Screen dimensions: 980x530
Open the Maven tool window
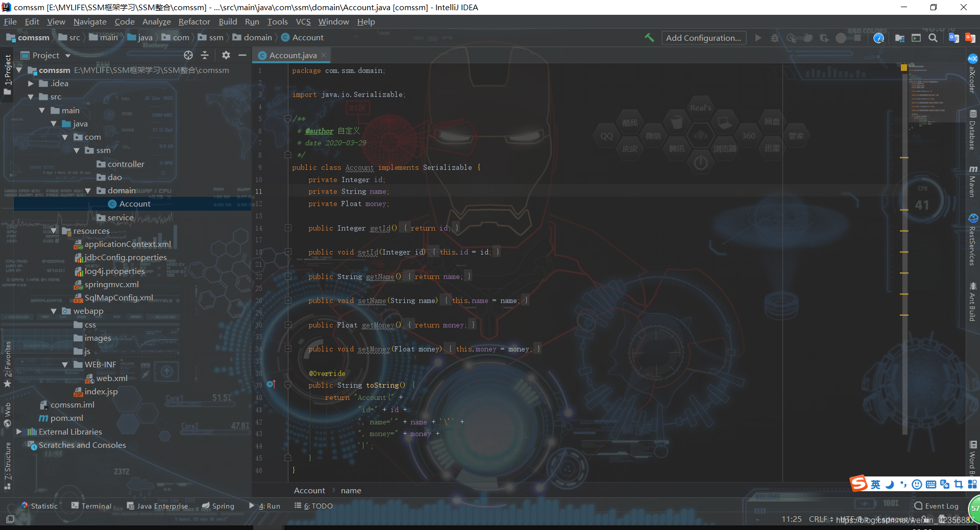coord(972,182)
